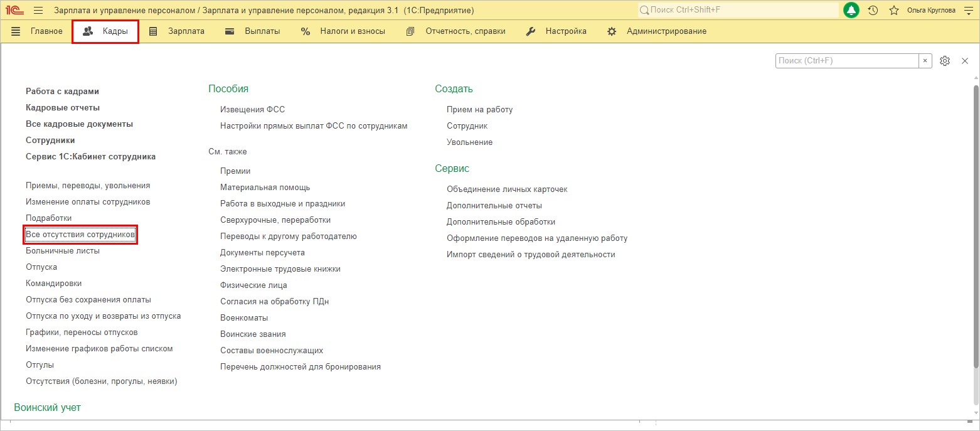Open Все кадровые документы
This screenshot has height=431, width=980.
(x=79, y=124)
